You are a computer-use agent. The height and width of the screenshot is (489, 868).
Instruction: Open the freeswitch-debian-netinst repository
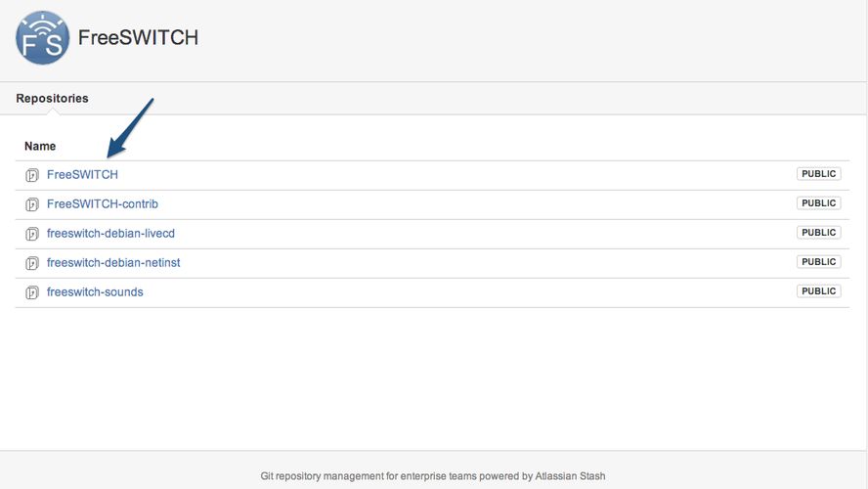(x=113, y=262)
